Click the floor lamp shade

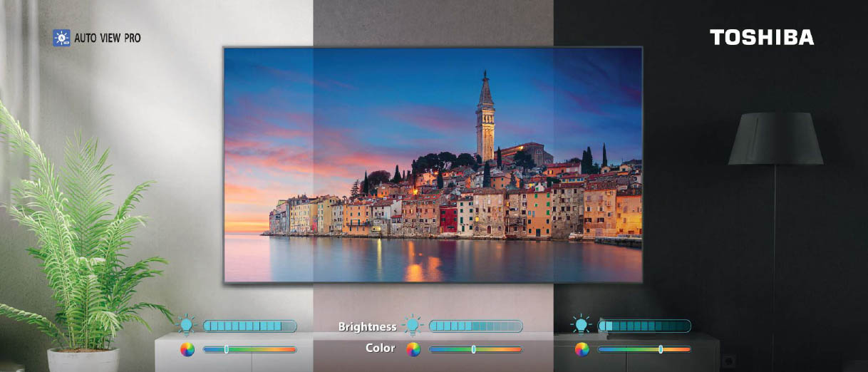[x=775, y=139]
